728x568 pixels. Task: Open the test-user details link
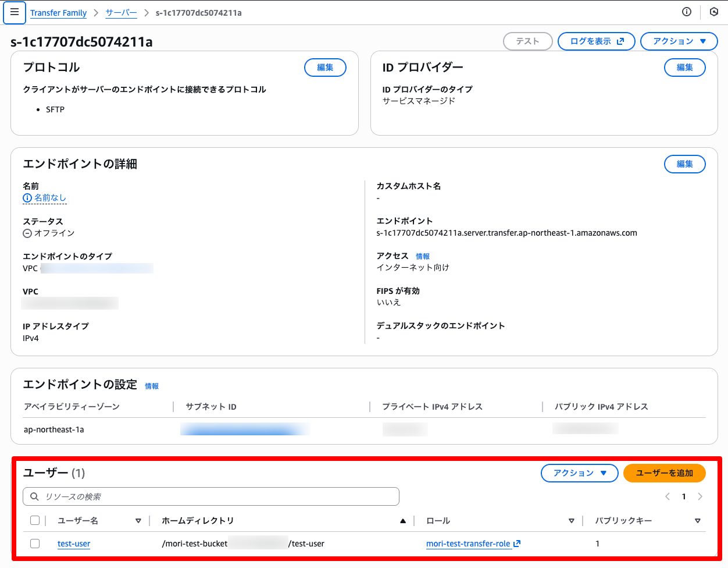click(x=73, y=543)
